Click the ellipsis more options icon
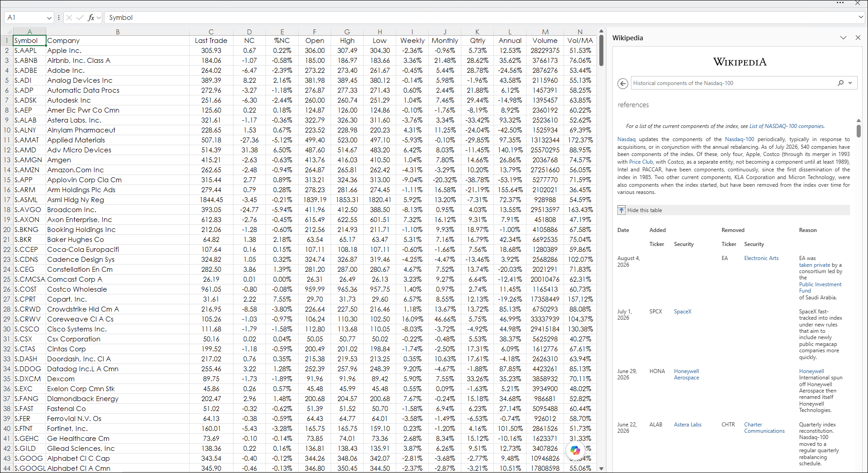Screen dimensions: 868x473 pos(840,3)
